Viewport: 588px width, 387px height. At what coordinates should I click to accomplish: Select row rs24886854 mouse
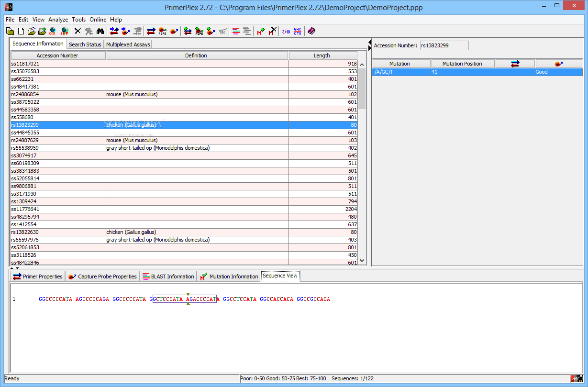pos(184,94)
